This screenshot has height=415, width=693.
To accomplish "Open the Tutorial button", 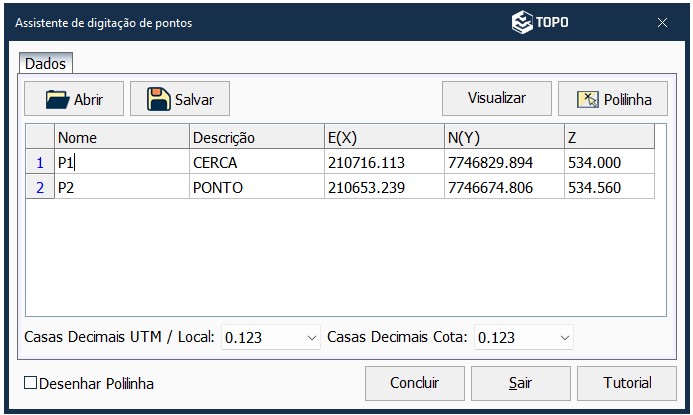I will click(x=627, y=382).
